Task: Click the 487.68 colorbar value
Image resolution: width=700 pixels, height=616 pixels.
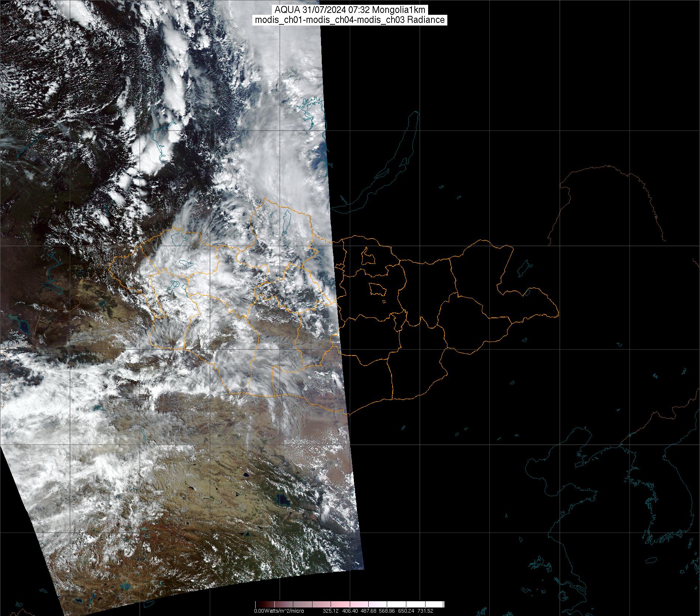Action: 368,611
